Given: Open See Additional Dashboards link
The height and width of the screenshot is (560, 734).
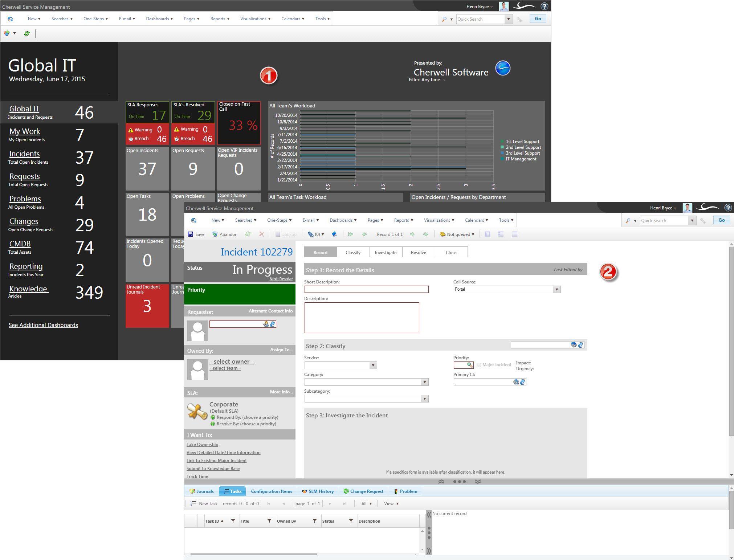Looking at the screenshot, I should [x=43, y=325].
